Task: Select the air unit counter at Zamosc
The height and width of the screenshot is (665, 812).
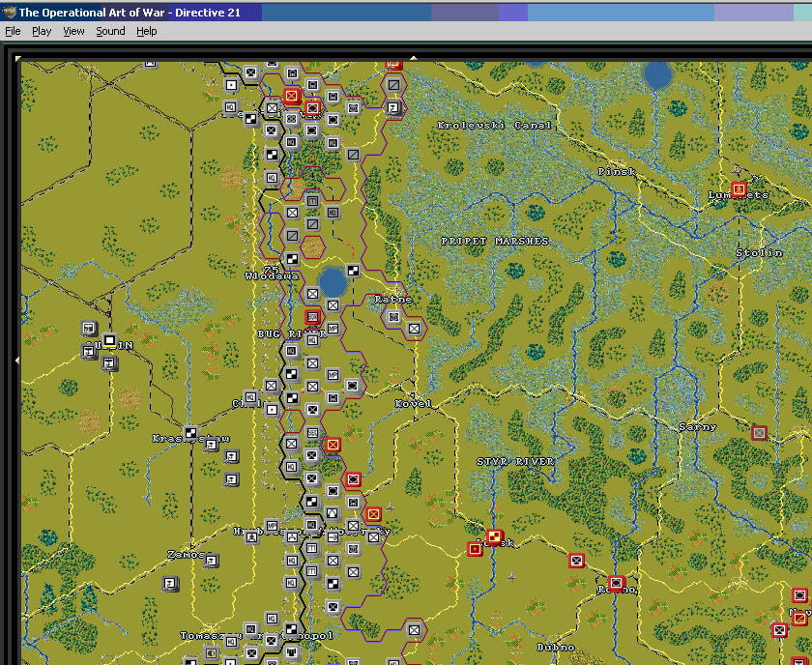Action: tap(211, 561)
